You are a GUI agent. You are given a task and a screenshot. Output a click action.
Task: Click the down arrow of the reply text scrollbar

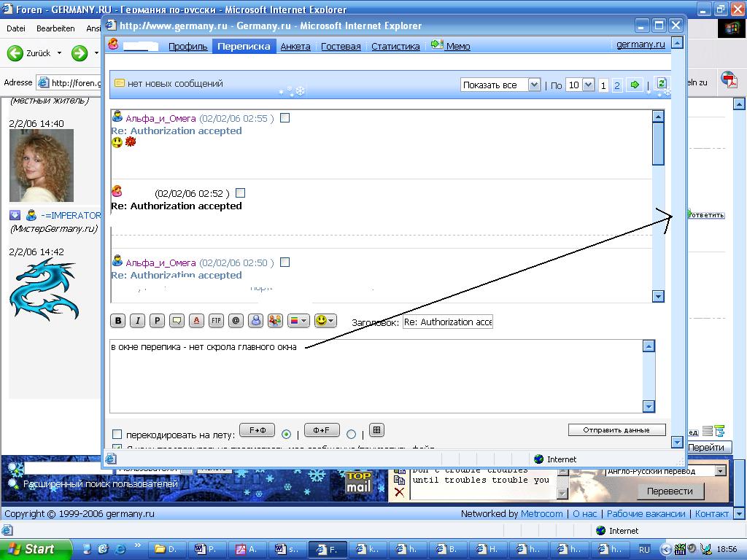pyautogui.click(x=649, y=406)
